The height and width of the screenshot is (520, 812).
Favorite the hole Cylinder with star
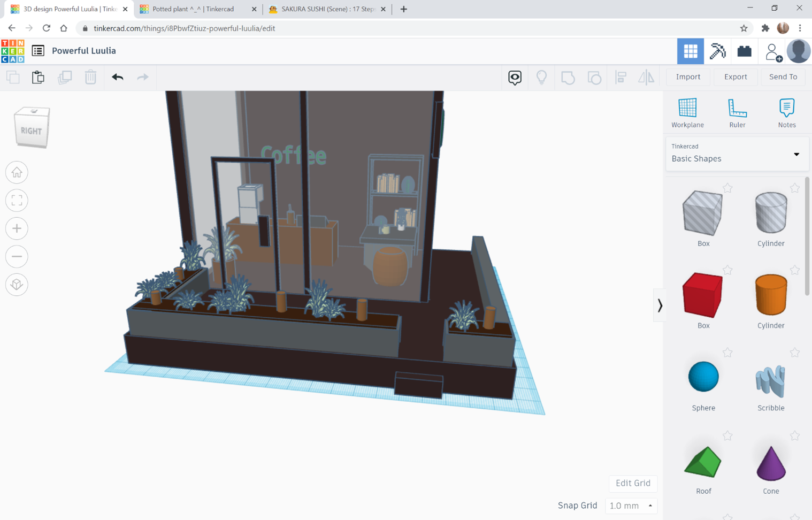pyautogui.click(x=795, y=188)
